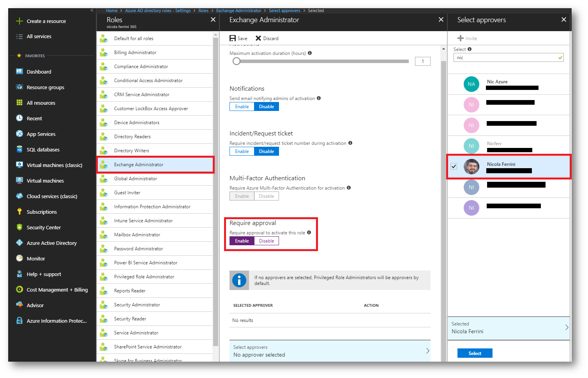Open Virtual machines (classic) icon
Image resolution: width=588 pixels, height=378 pixels.
point(19,165)
